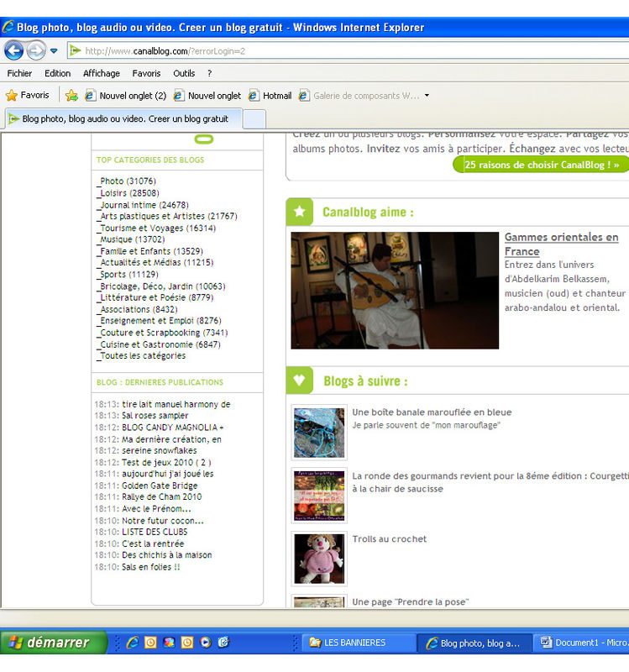Image resolution: width=629 pixels, height=672 pixels.
Task: Open the recent pages dropdown arrow
Action: click(x=54, y=51)
